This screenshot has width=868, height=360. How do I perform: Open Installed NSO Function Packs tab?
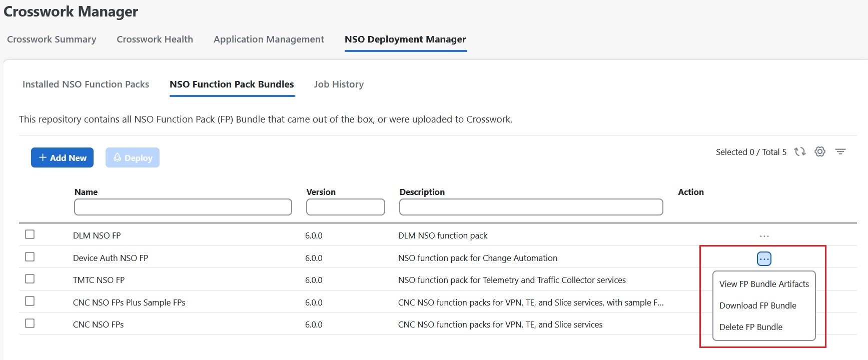tap(86, 84)
